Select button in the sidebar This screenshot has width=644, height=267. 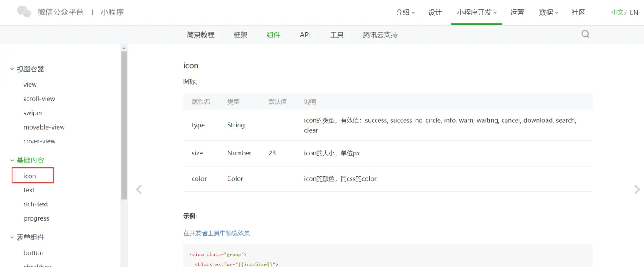33,253
